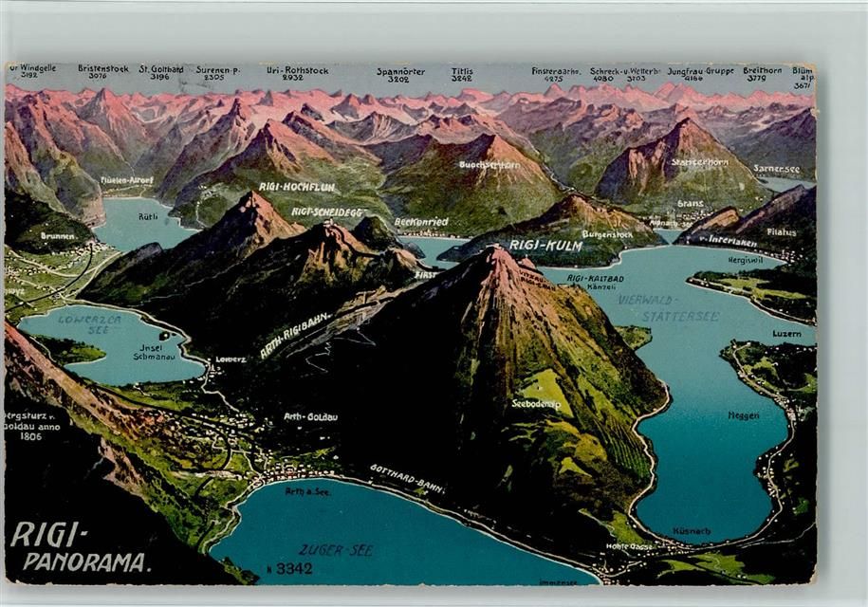
Task: Click the Immensee label
Action: tap(558, 581)
